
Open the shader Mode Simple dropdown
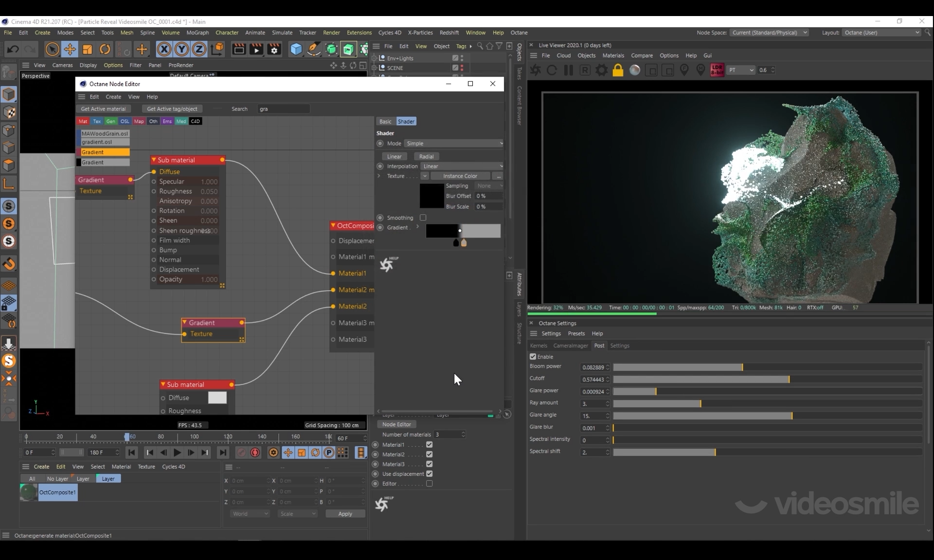[453, 144]
